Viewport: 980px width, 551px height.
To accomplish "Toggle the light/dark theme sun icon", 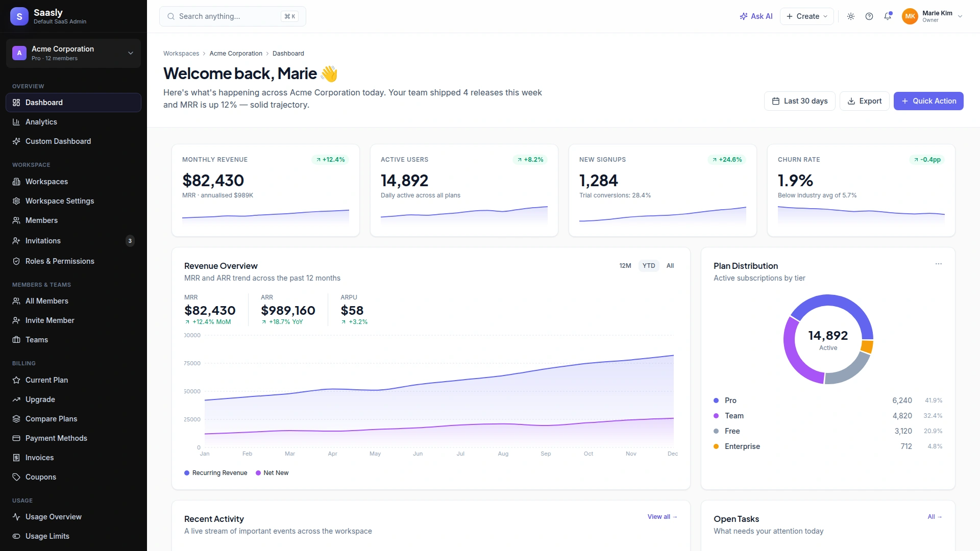I will coord(851,16).
